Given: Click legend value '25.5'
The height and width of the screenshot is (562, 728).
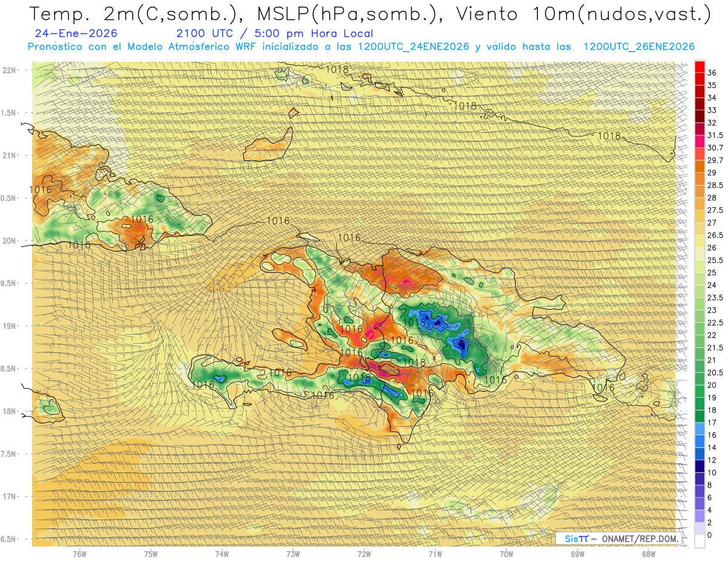Looking at the screenshot, I should (x=715, y=261).
